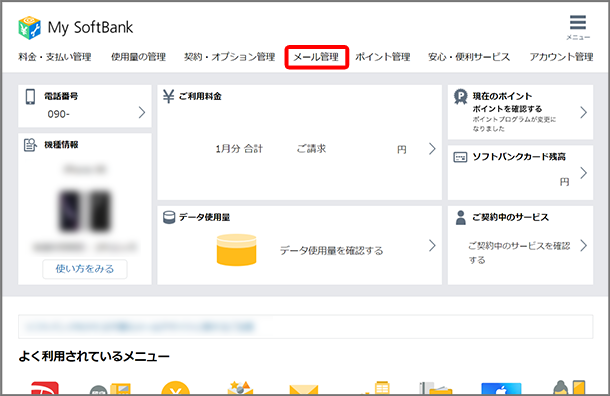The image size is (610, 396).
Task: Click the envelope with star shortcut icon
Action: (x=240, y=388)
